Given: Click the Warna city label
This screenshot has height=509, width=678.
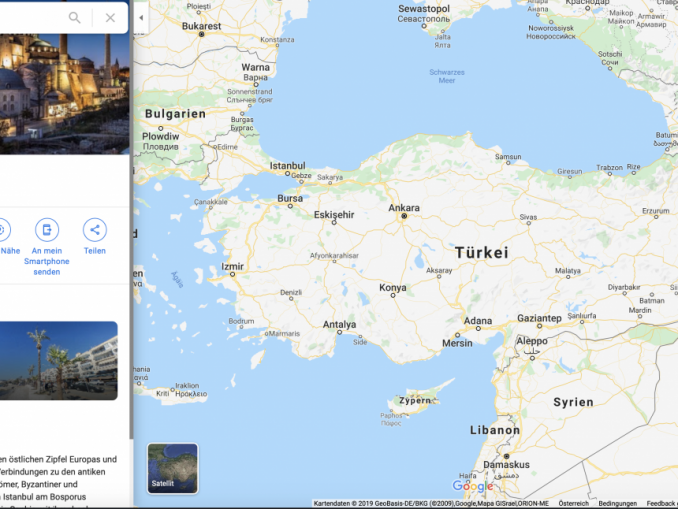Looking at the screenshot, I should point(256,67).
